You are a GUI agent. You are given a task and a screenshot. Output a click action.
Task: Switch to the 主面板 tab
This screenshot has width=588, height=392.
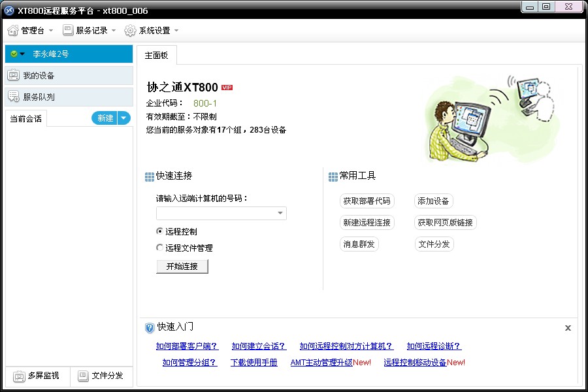point(156,56)
